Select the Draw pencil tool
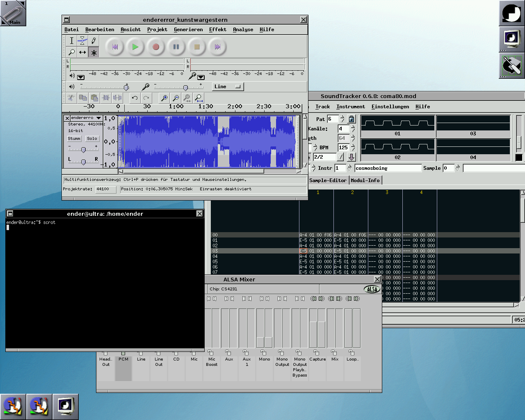525x420 pixels. (x=94, y=40)
